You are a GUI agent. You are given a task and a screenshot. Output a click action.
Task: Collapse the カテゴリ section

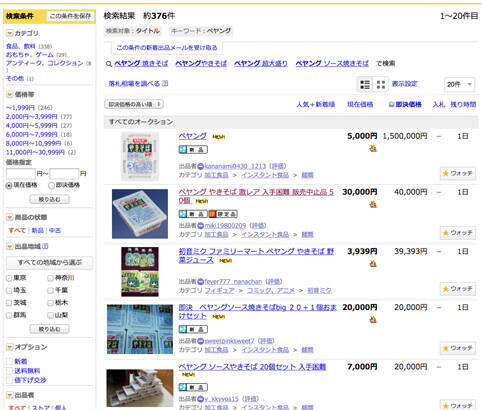point(10,33)
